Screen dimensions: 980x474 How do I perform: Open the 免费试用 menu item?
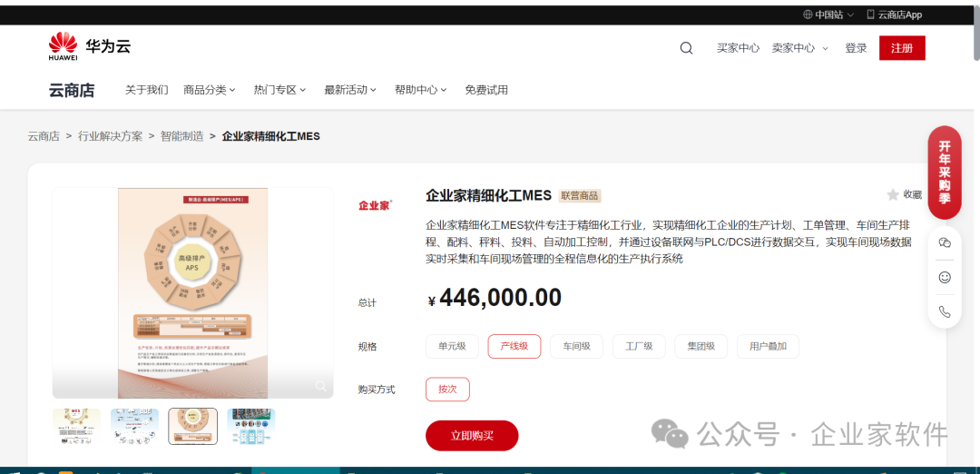point(486,90)
